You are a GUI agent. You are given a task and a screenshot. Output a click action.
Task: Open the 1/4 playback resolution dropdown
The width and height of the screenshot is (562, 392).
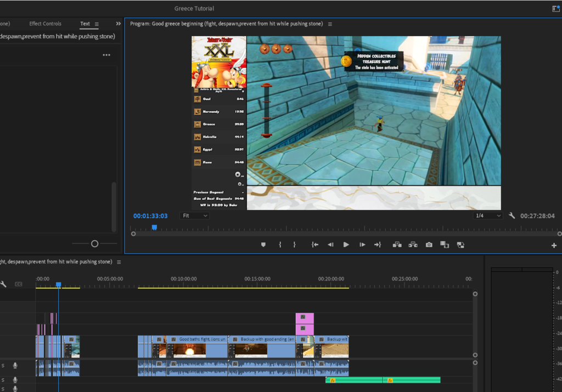tap(488, 215)
